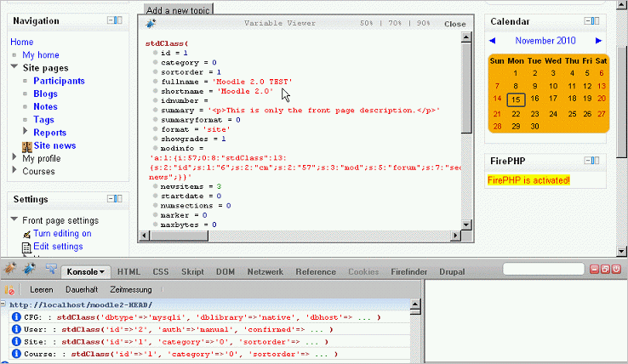The image size is (628, 364).
Task: Toggle Dauerhaft persist option in console
Action: coord(81,290)
